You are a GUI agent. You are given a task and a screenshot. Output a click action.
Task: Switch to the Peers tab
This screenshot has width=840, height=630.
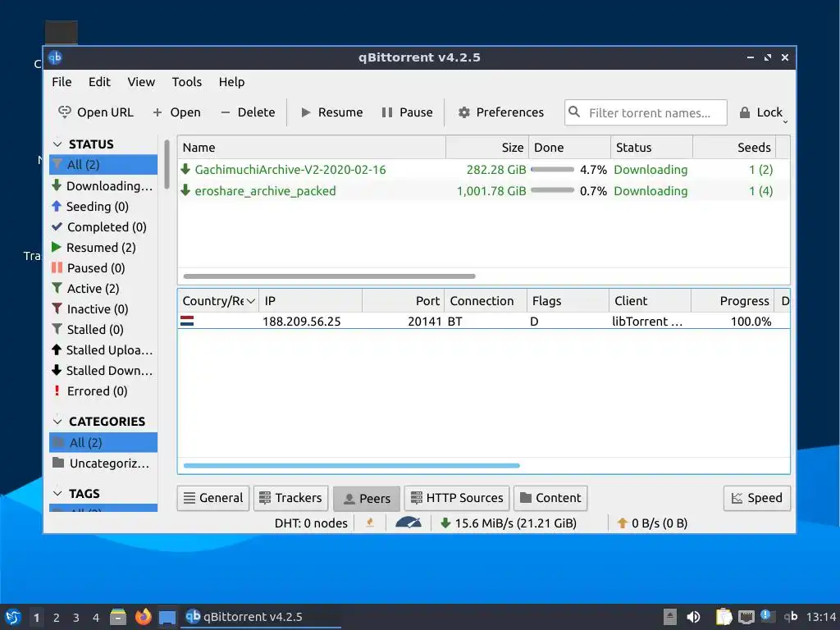pyautogui.click(x=367, y=499)
